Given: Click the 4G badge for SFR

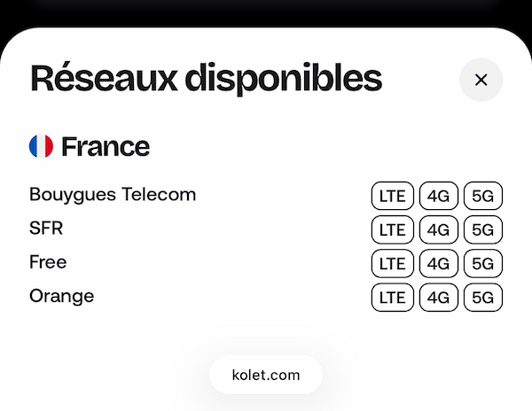Looking at the screenshot, I should [x=439, y=229].
